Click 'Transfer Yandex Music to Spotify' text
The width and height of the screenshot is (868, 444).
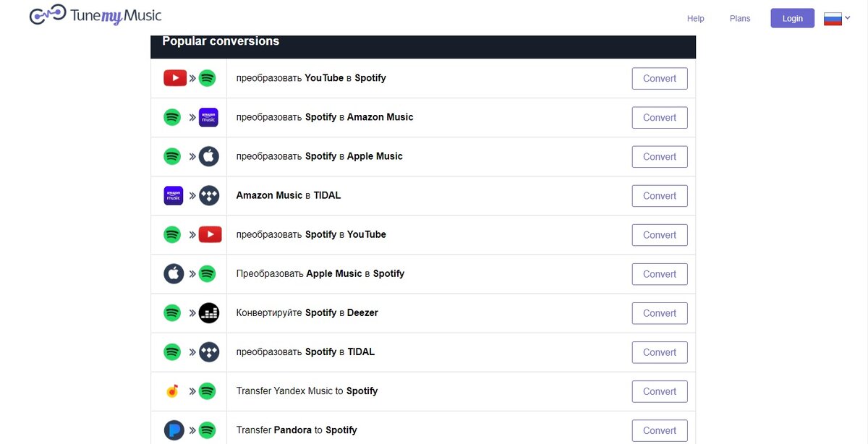[307, 390]
